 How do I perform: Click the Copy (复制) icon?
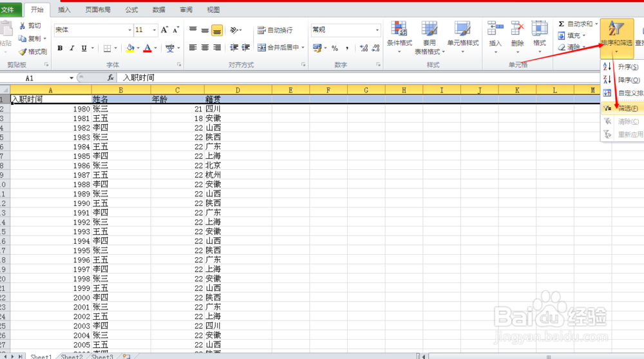tap(23, 39)
